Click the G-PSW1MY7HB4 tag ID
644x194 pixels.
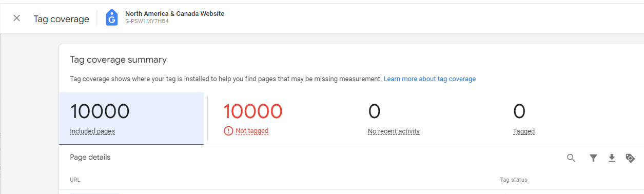(x=147, y=22)
